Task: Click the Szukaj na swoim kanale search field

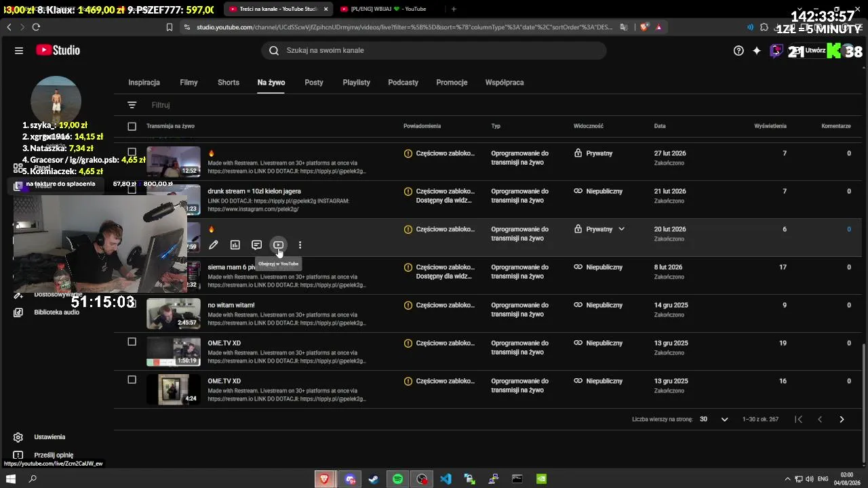Action: pos(434,50)
